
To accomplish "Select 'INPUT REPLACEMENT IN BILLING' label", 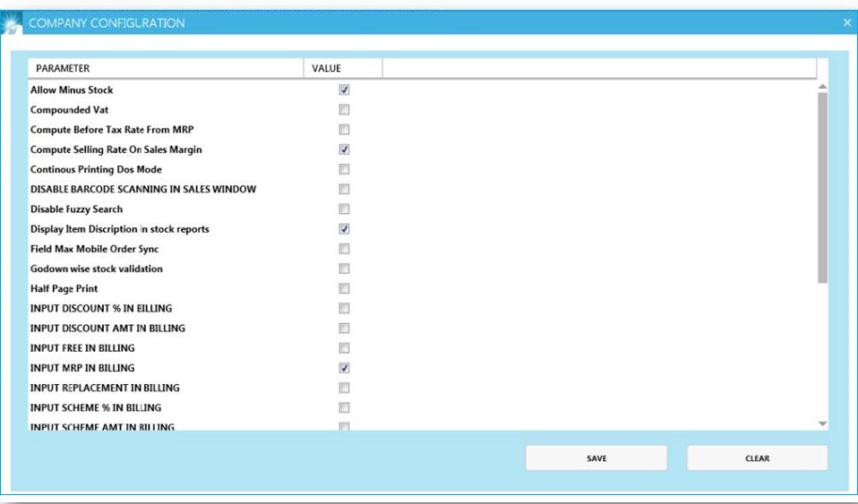I will pyautogui.click(x=105, y=388).
